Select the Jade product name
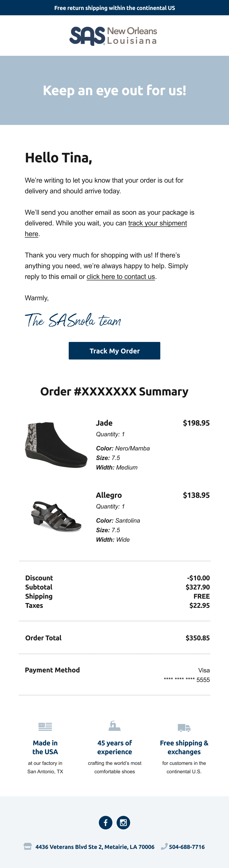229x868 pixels. tap(104, 423)
